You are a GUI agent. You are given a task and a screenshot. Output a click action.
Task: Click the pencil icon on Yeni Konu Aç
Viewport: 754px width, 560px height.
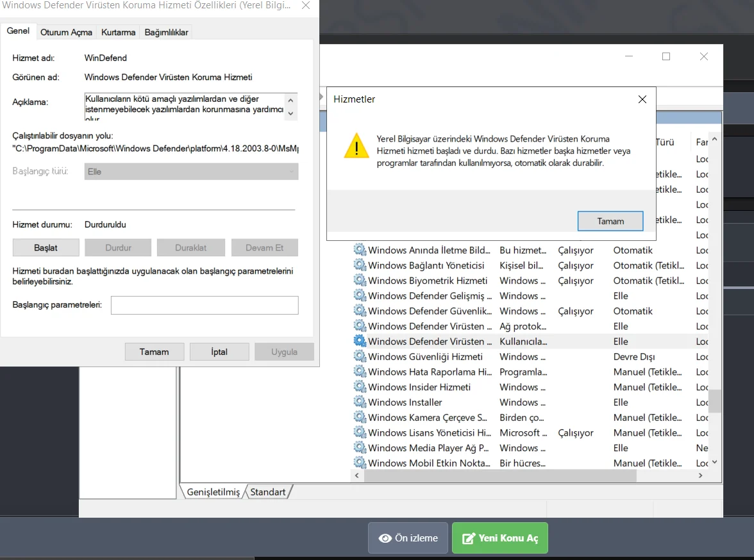[468, 538]
